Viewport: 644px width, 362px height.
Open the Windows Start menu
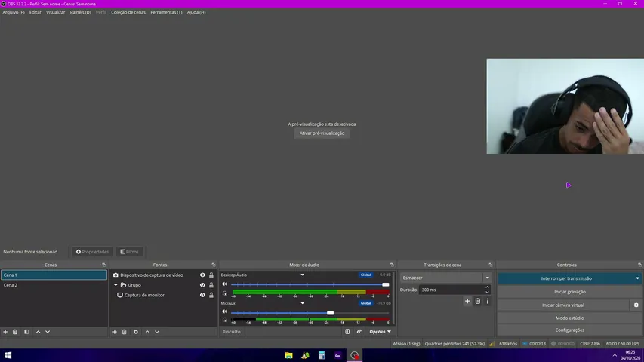coord(8,355)
